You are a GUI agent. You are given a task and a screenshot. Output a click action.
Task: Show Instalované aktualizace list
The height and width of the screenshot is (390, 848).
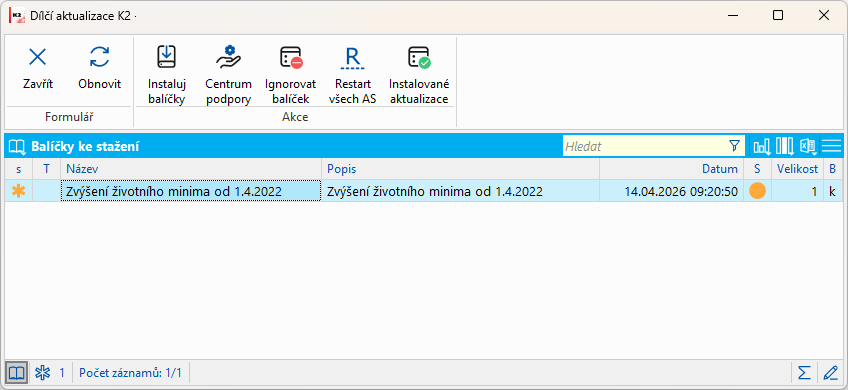click(419, 57)
